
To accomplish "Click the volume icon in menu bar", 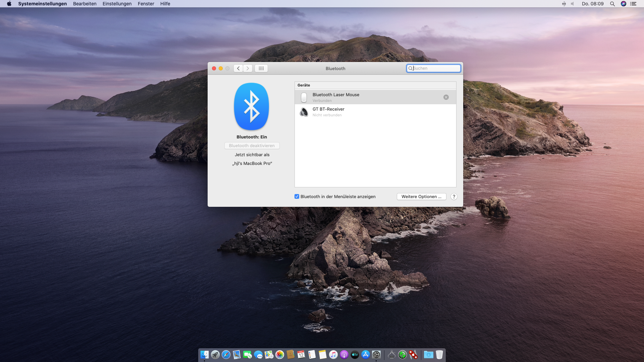I will pyautogui.click(x=573, y=4).
